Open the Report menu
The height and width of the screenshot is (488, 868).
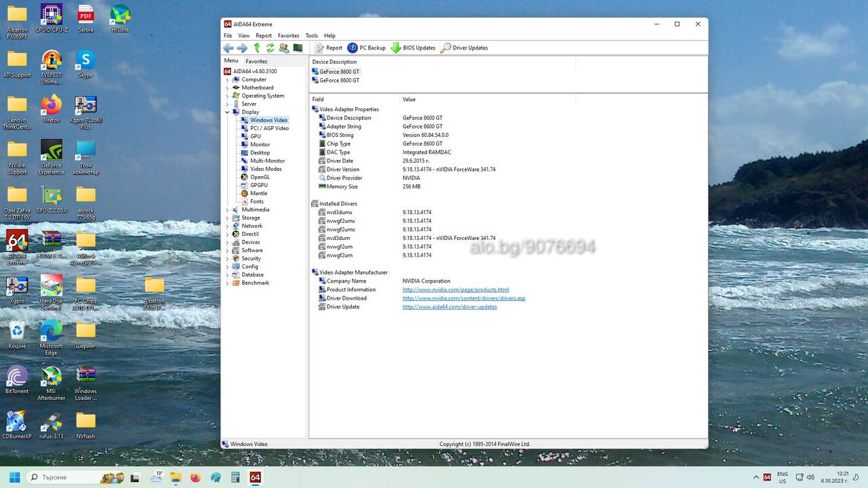coord(264,35)
